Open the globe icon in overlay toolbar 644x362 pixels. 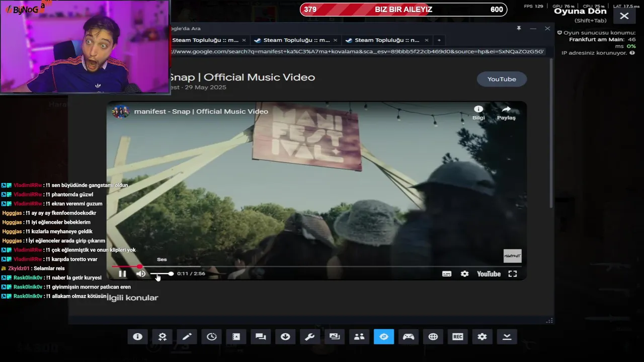tap(433, 337)
